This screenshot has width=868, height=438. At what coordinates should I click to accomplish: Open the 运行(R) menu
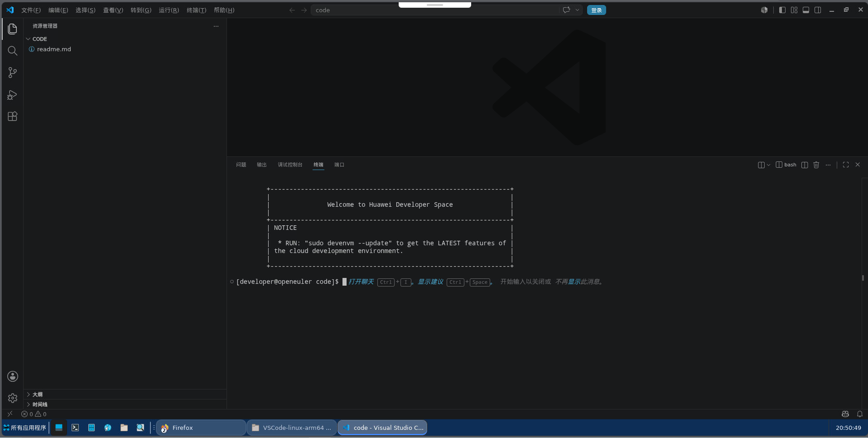coord(169,10)
